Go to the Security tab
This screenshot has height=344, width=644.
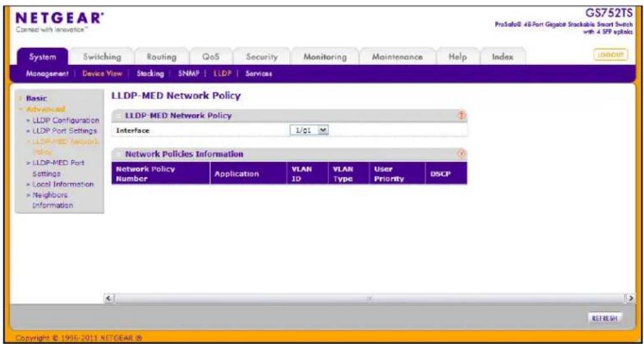click(261, 57)
